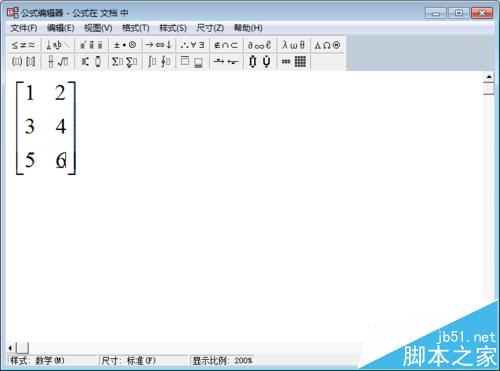Click the vertical scrollbar up arrow
Screen dimensions: 500x371
(489, 77)
